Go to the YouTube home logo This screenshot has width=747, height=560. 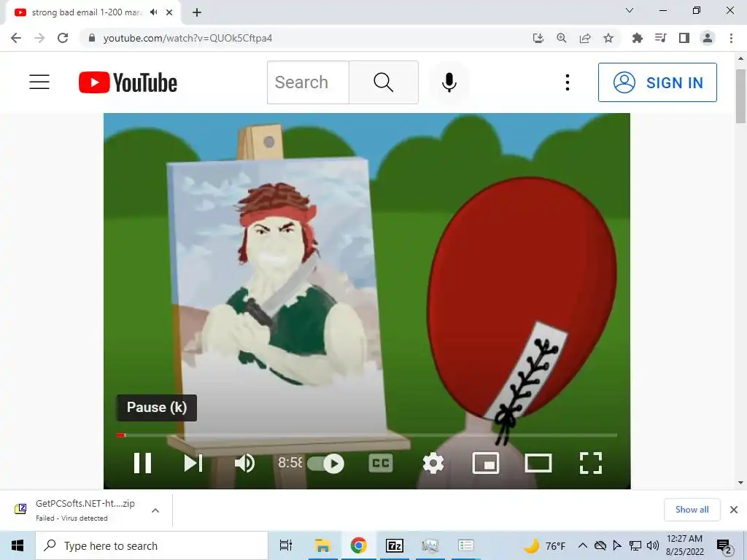128,82
